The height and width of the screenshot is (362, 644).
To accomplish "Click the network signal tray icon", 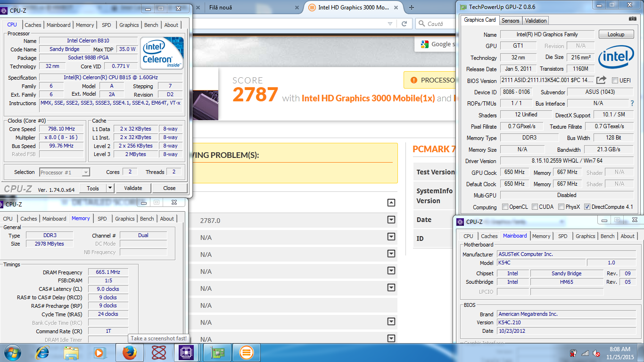I will pos(585,353).
